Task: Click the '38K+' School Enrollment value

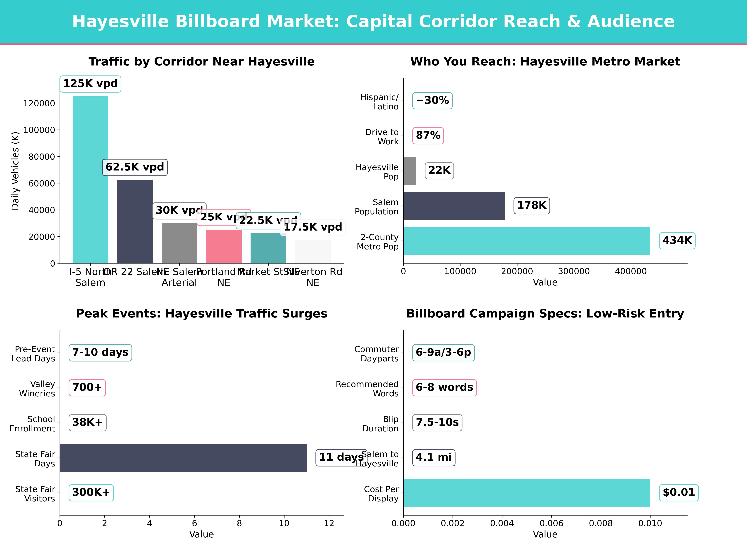Action: pyautogui.click(x=87, y=423)
